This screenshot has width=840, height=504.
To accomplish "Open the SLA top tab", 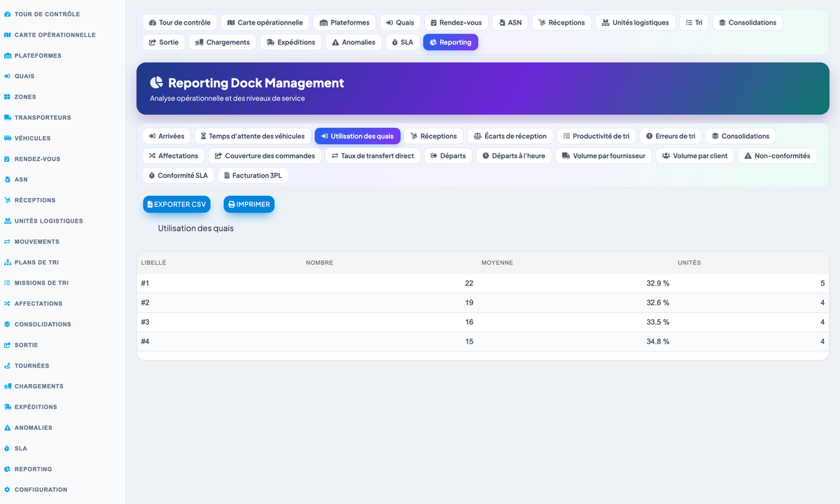I will (402, 42).
